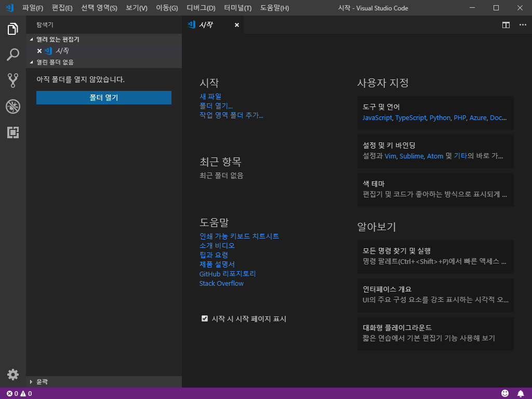Click the 폴더 열기... link
532x399 pixels.
coord(216,106)
